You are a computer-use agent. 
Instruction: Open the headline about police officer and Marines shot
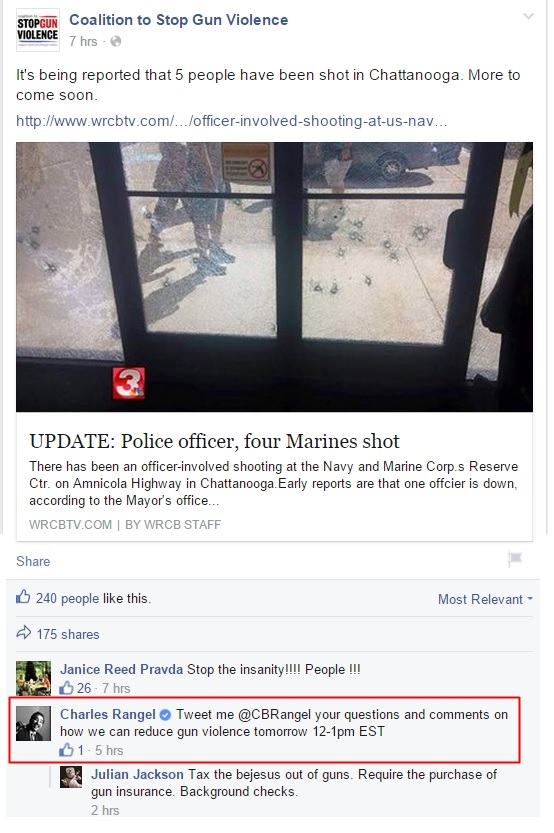(x=214, y=441)
